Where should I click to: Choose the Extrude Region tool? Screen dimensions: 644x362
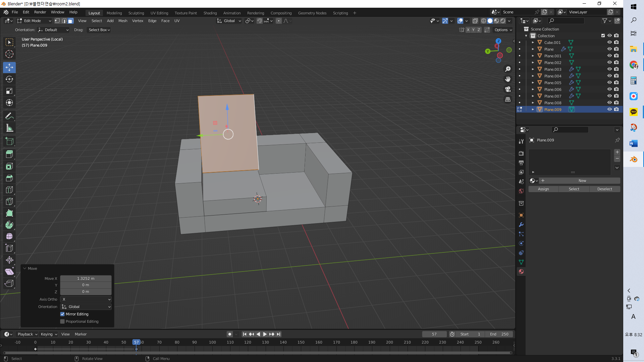coord(9,154)
